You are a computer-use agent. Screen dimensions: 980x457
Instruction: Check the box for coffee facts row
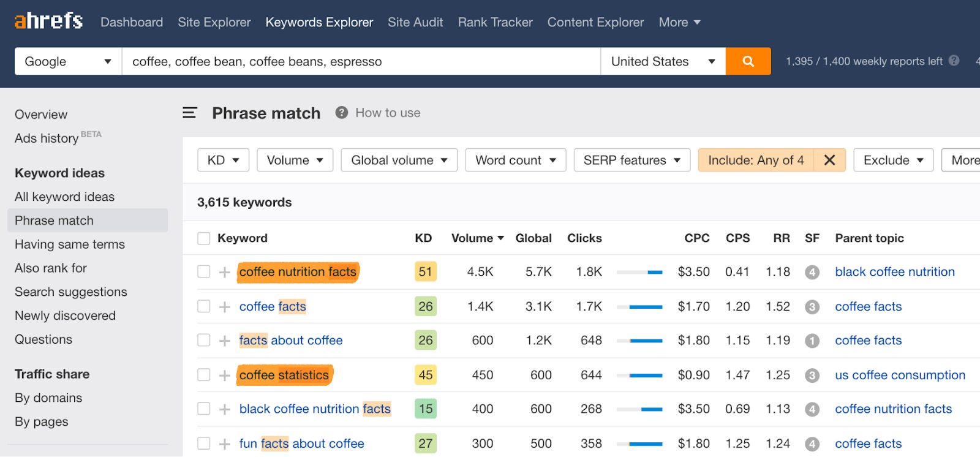pos(204,306)
